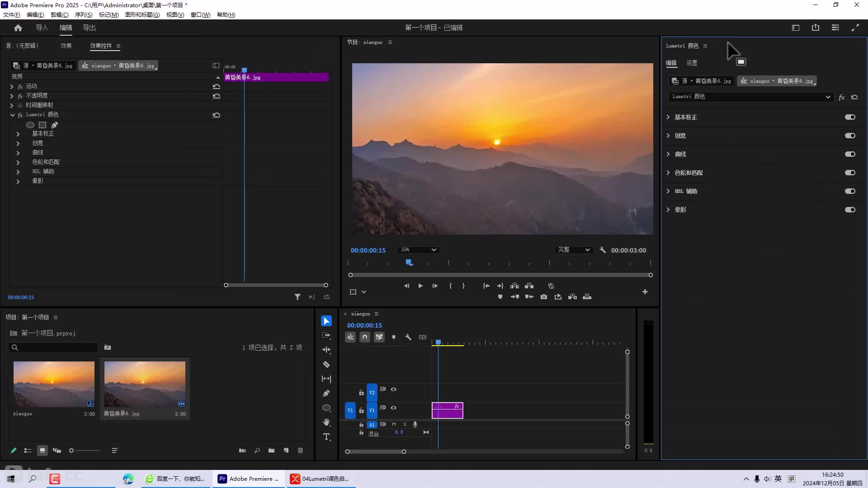This screenshot has width=868, height=488.
Task: Select the Ripple Edit tool
Action: point(326,350)
